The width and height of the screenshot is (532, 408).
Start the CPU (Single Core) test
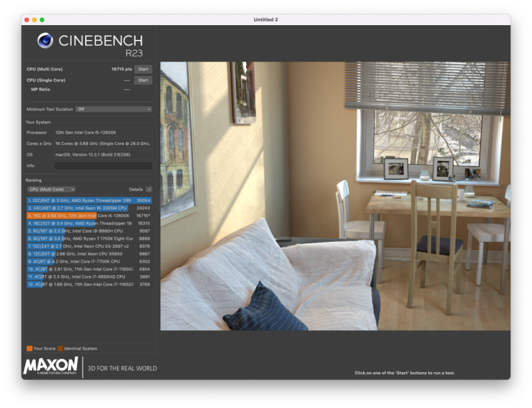coord(143,80)
